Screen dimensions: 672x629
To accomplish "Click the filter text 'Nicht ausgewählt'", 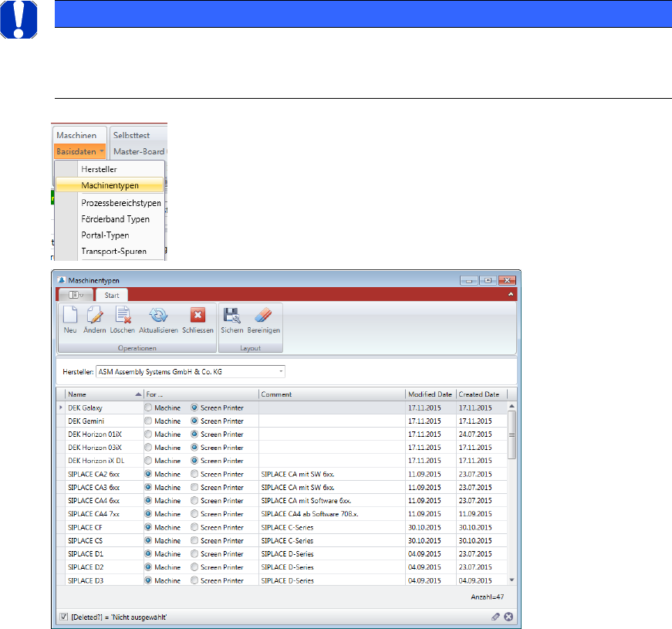I will coord(140,617).
